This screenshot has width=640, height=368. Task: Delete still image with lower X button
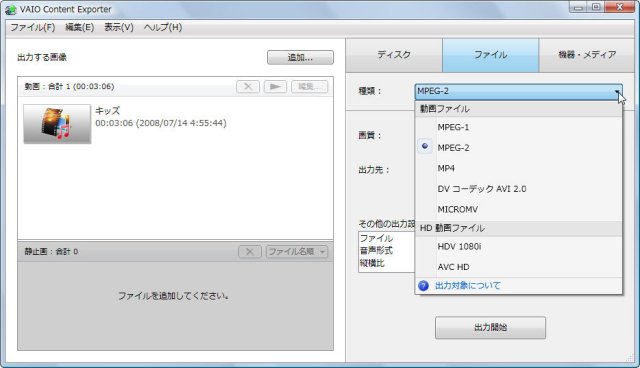[x=250, y=252]
